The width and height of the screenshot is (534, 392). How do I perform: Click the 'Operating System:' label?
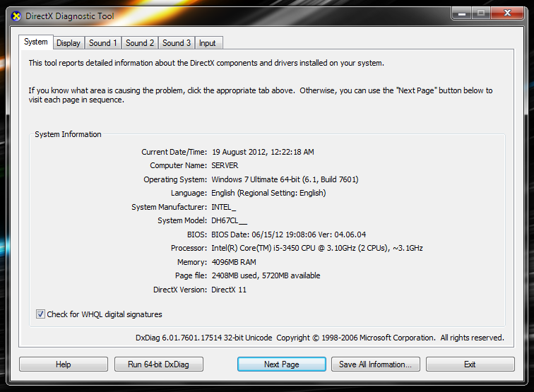click(x=175, y=179)
